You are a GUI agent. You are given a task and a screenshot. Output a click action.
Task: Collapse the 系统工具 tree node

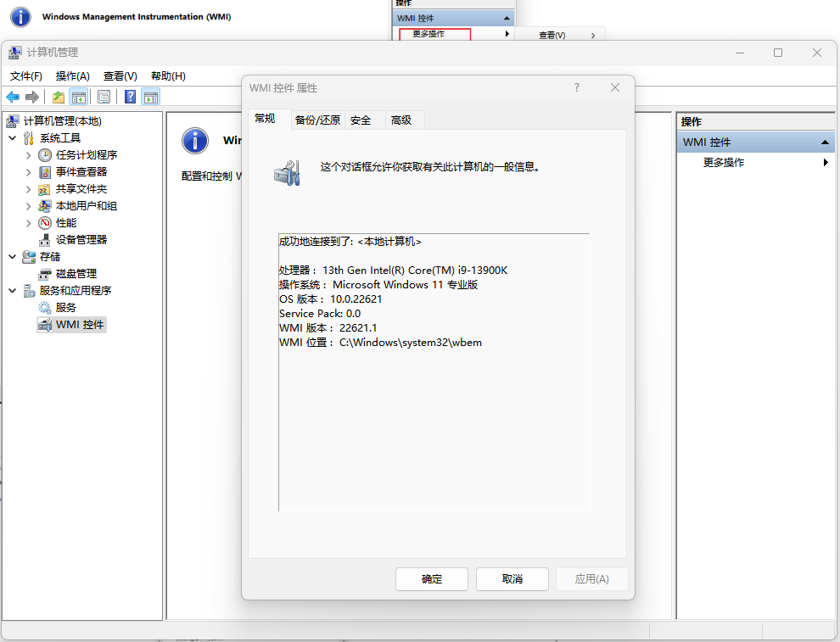[13, 138]
